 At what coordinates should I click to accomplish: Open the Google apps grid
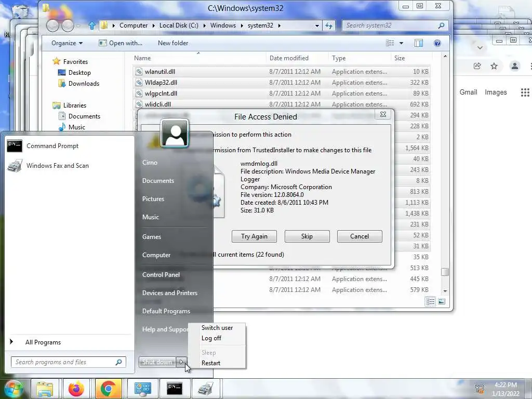(x=525, y=92)
